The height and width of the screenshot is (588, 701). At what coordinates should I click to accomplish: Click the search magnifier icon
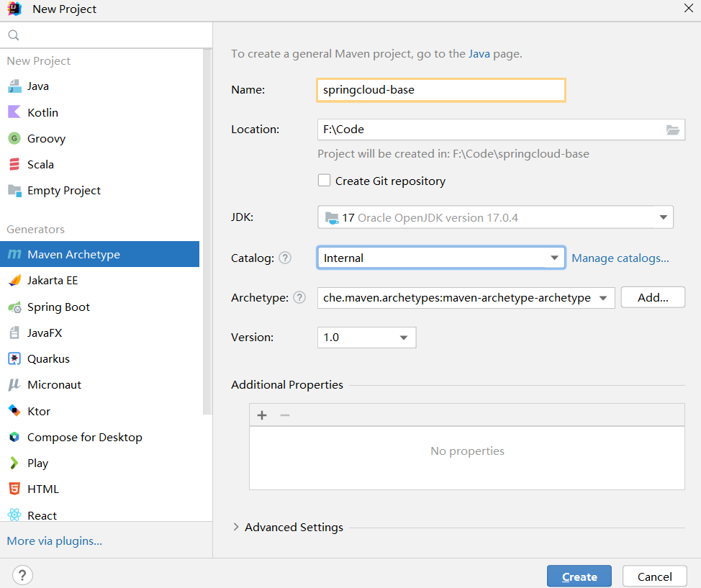[14, 35]
